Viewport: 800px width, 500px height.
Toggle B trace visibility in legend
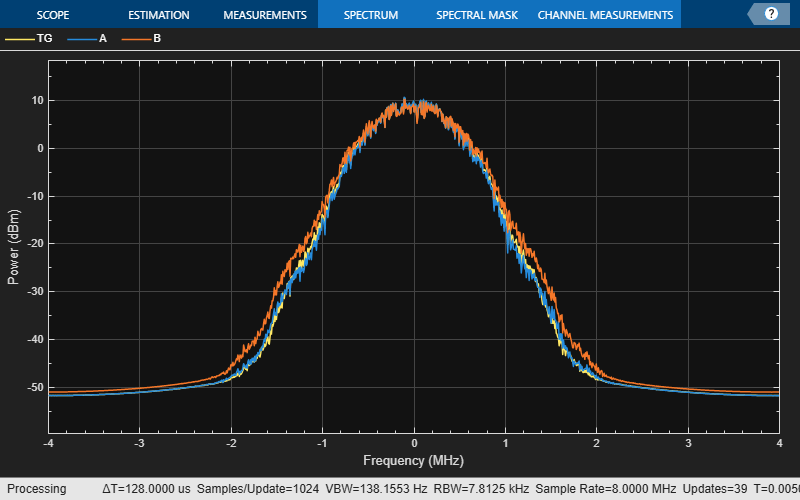[157, 39]
